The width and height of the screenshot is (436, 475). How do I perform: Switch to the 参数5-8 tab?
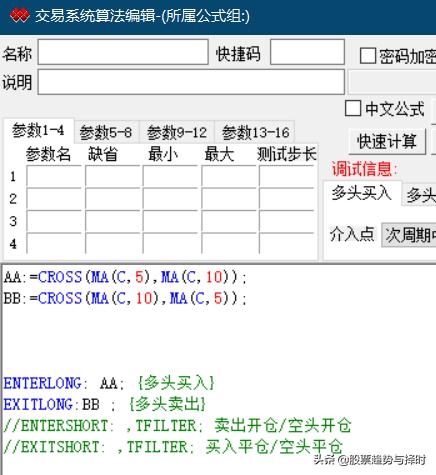(x=106, y=133)
